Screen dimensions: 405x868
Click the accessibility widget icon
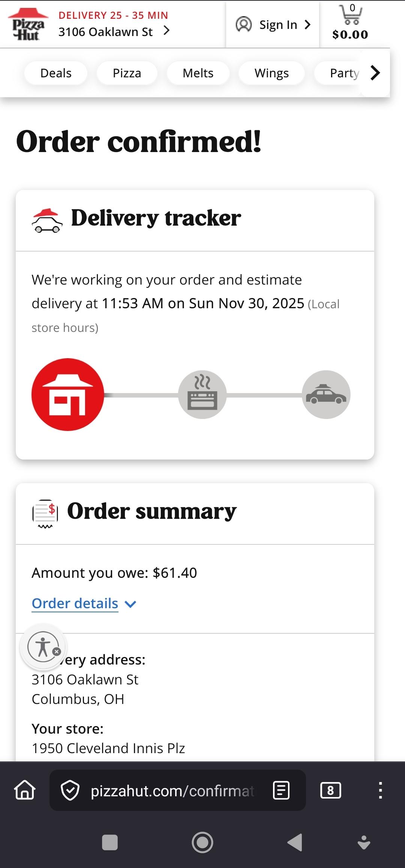click(43, 646)
